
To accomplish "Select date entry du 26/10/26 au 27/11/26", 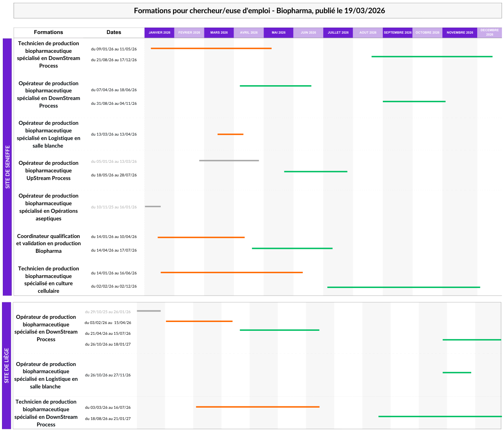I will tap(108, 375).
